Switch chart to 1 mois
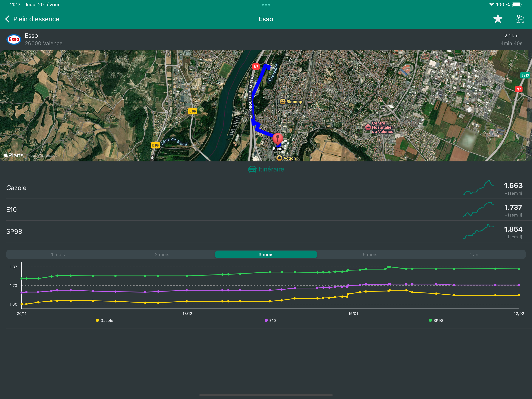The width and height of the screenshot is (532, 399). [x=58, y=254]
